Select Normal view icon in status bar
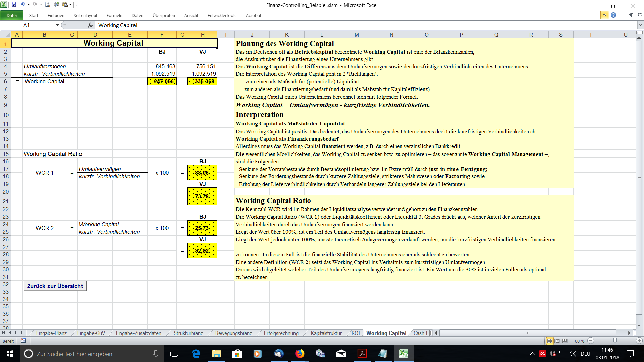 (550, 341)
